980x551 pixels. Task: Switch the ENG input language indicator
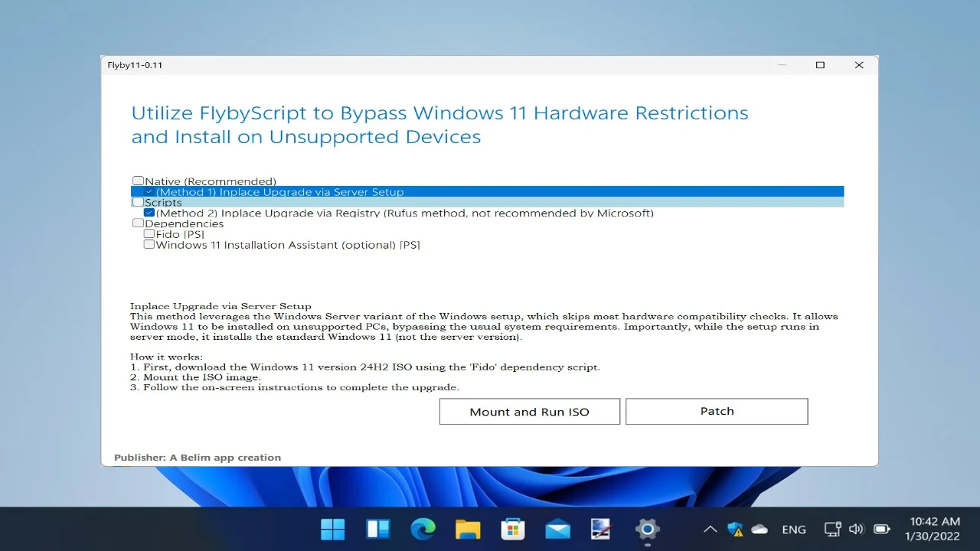click(794, 530)
